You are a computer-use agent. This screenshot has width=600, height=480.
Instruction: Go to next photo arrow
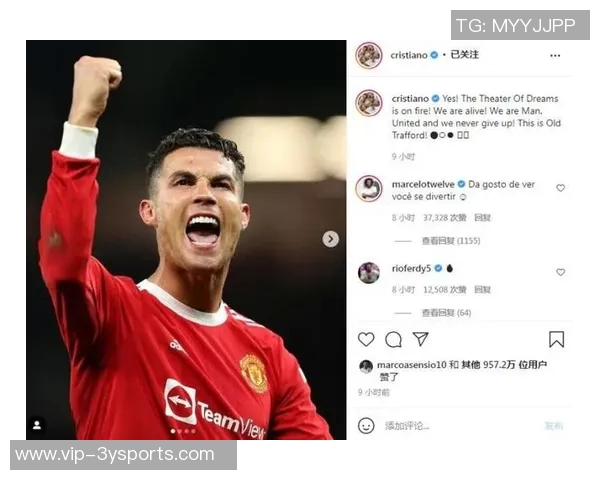(x=331, y=239)
